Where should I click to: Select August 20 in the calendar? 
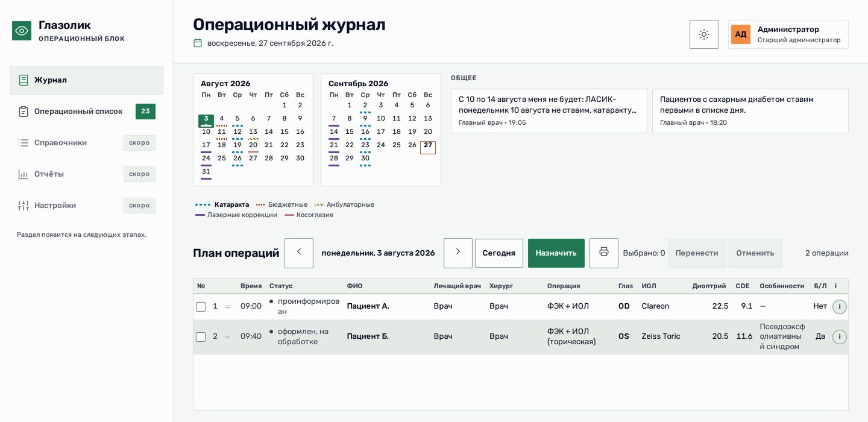click(x=253, y=146)
